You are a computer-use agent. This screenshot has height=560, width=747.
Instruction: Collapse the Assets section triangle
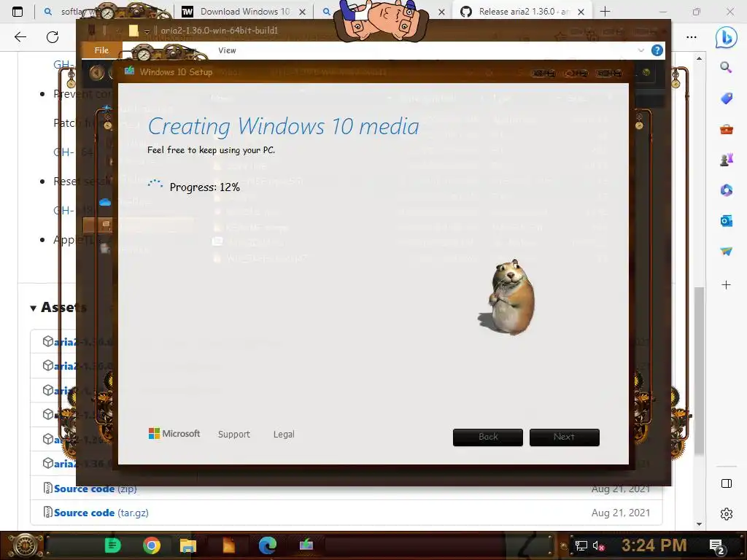34,308
